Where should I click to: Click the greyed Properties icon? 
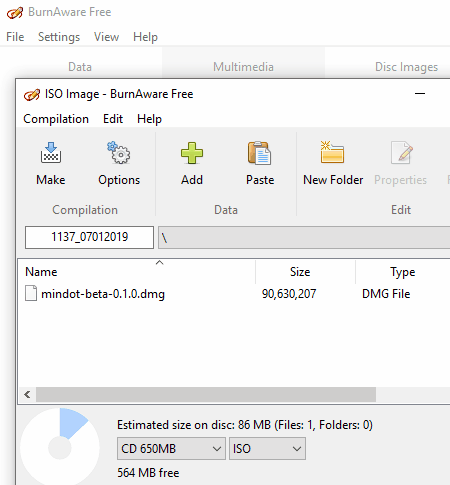coord(402,153)
